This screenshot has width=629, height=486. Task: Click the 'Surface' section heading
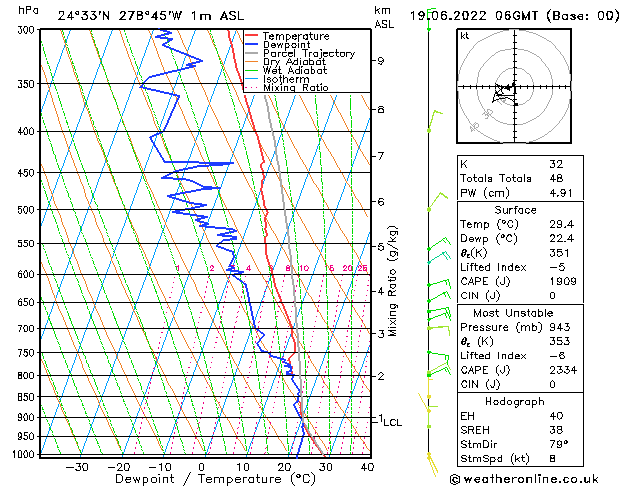[515, 210]
